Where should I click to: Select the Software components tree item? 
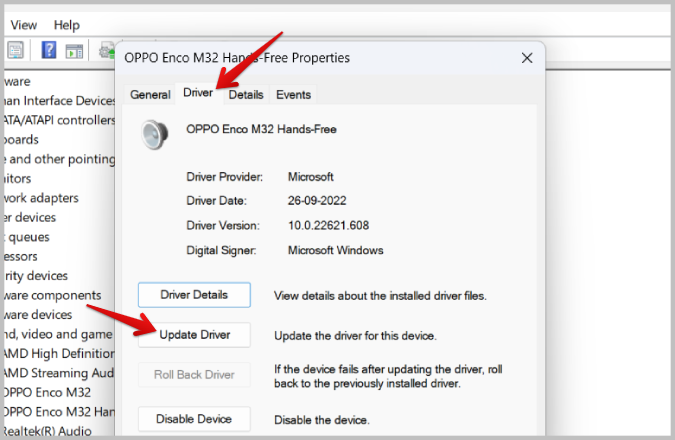click(53, 295)
